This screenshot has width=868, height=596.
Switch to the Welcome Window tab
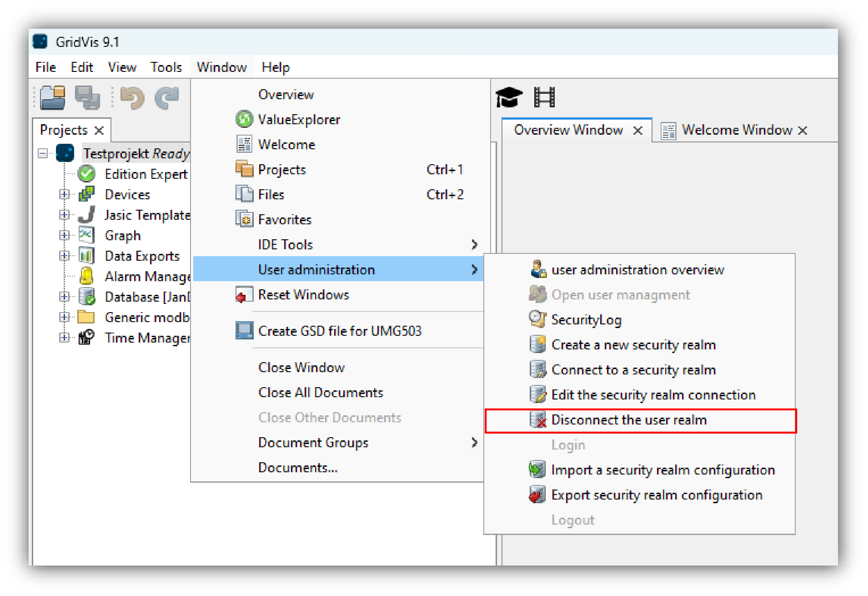737,130
